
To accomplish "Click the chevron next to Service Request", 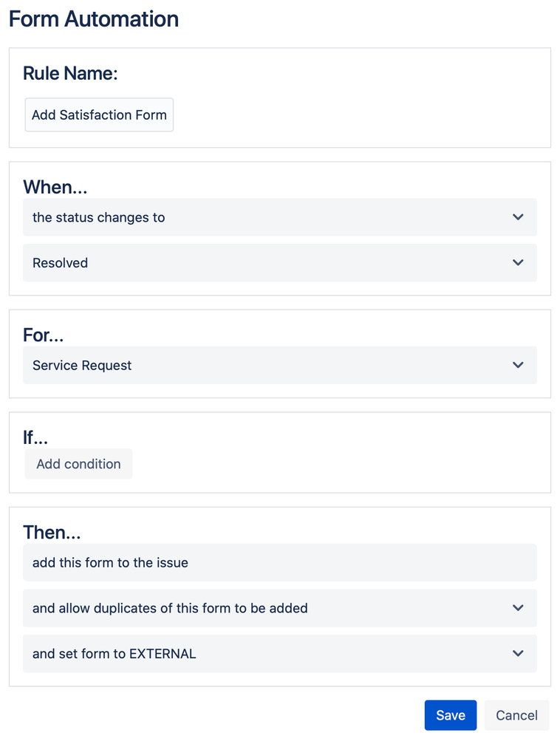I will [x=518, y=365].
